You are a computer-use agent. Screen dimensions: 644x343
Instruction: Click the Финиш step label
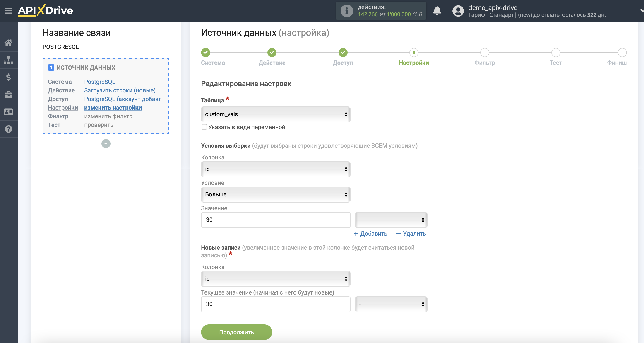[x=617, y=63]
